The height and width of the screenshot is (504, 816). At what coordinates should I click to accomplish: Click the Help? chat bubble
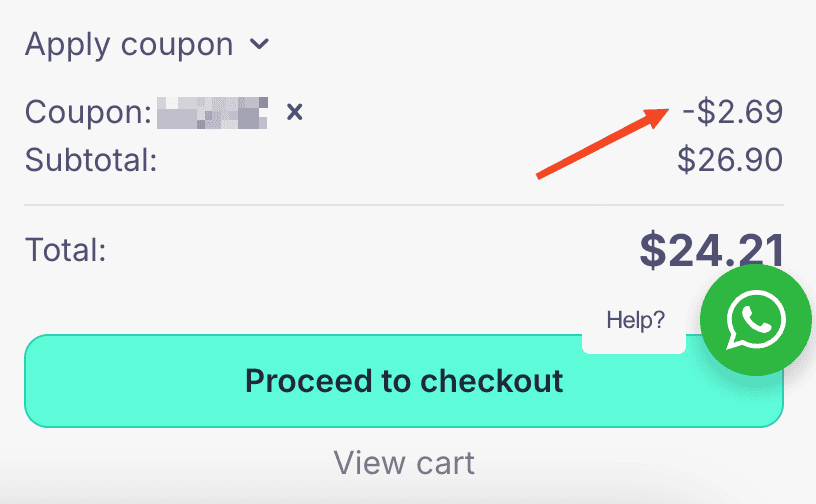(x=635, y=320)
